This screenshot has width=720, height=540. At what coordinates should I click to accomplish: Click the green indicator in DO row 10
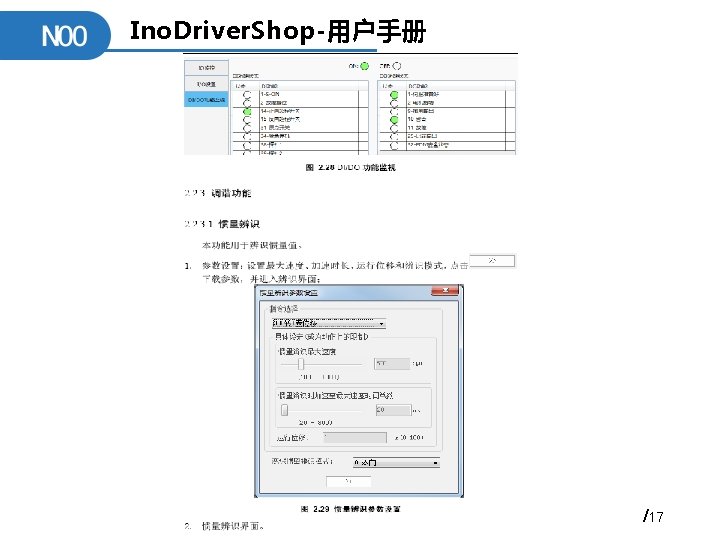coord(394,119)
